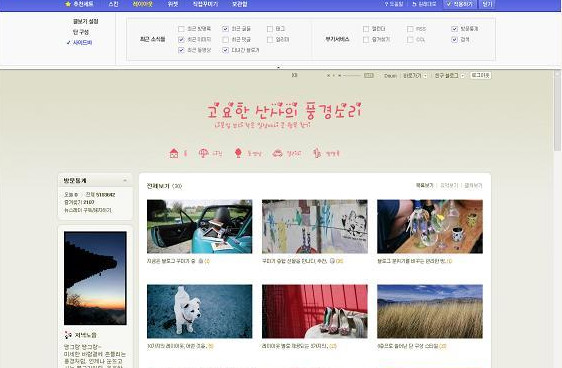Select the highlighted 레이아웃 tab
Screen dimensions: 562x368
pyautogui.click(x=143, y=4)
